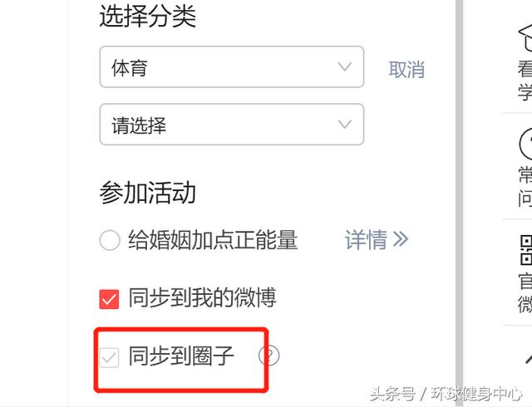Open the 详情 activity details link
Viewport: 532px width, 407px height.
(x=366, y=240)
